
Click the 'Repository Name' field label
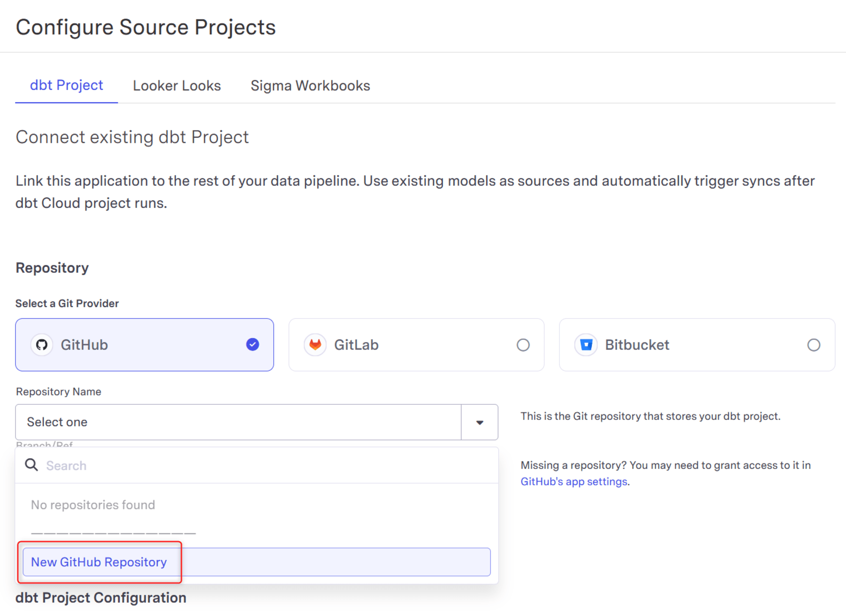(58, 392)
